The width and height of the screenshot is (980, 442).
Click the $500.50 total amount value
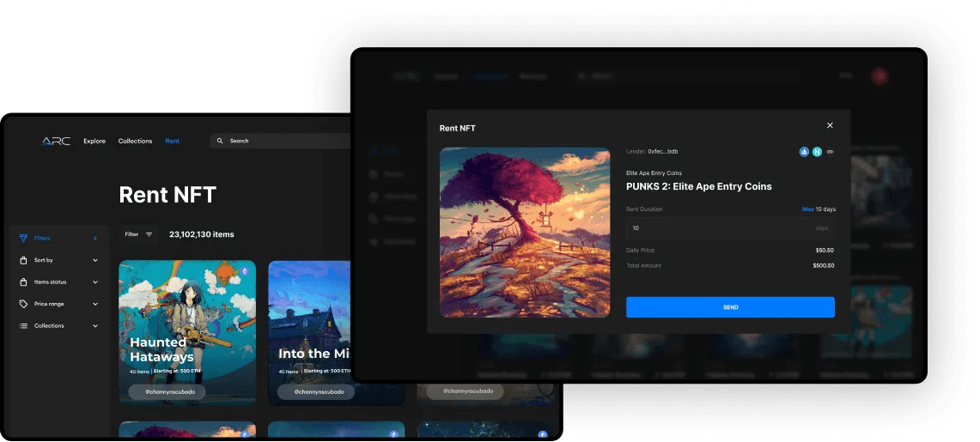[x=823, y=266]
